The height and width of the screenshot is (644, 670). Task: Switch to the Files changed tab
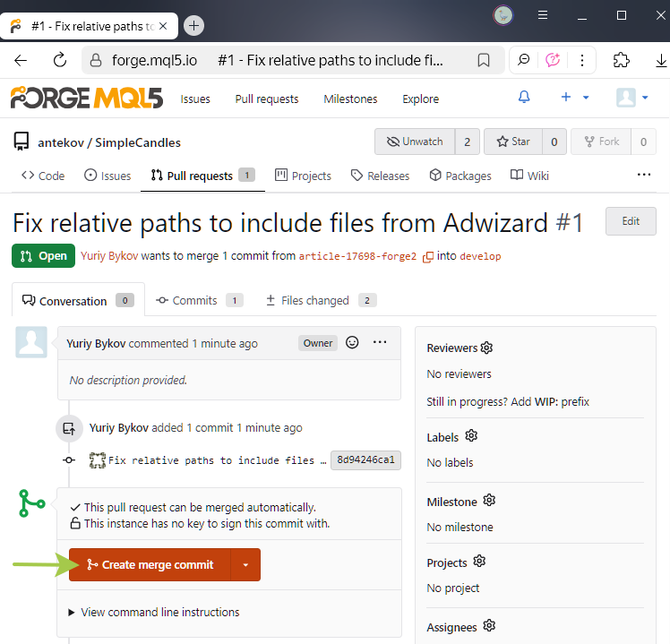click(x=321, y=300)
